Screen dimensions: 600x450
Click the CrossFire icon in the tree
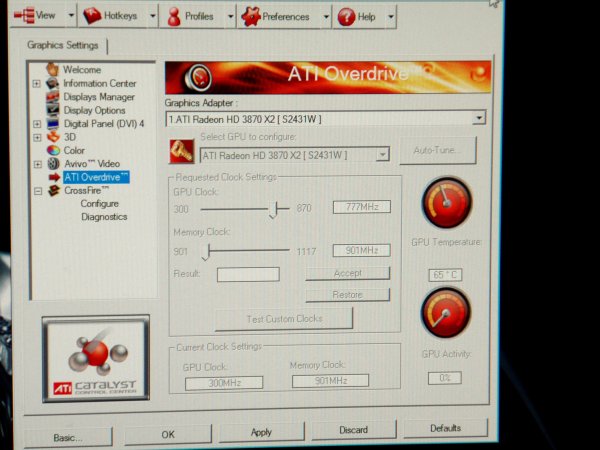click(54, 190)
